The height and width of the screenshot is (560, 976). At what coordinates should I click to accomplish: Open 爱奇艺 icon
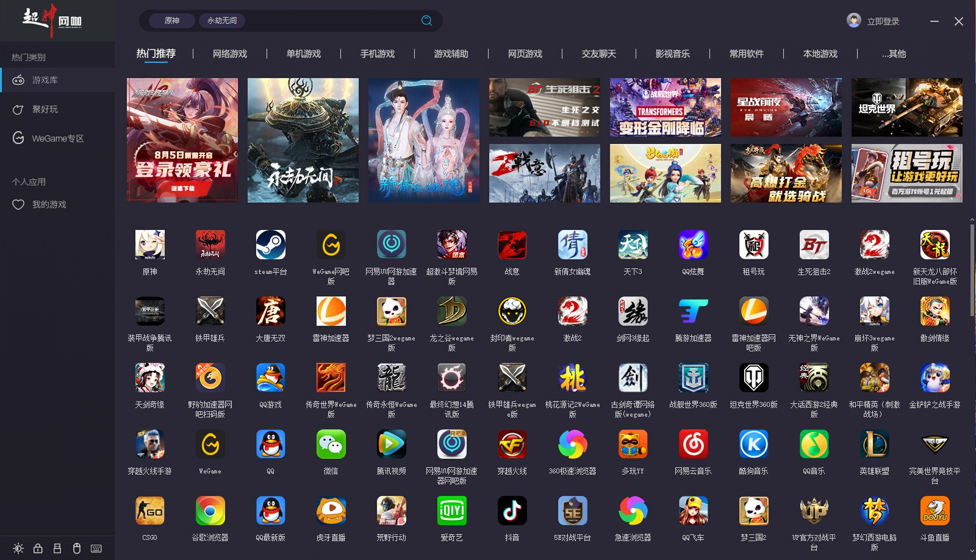pyautogui.click(x=452, y=511)
